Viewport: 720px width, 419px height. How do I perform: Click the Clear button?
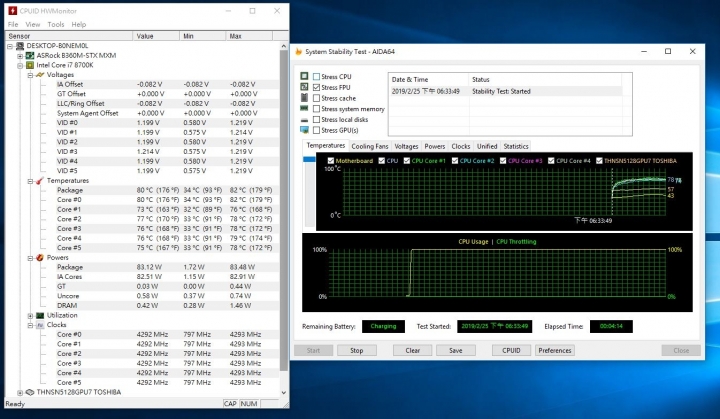pyautogui.click(x=412, y=350)
